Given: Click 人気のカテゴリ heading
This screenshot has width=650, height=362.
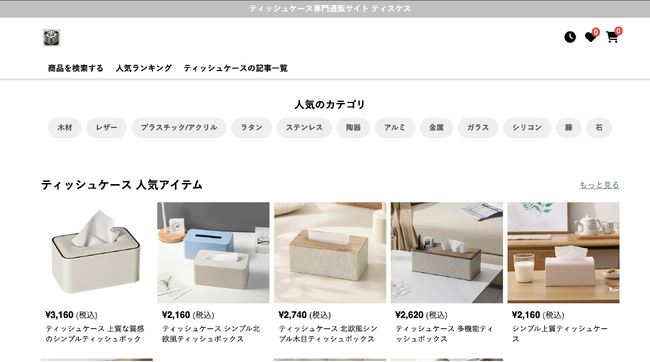Looking at the screenshot, I should (x=330, y=104).
